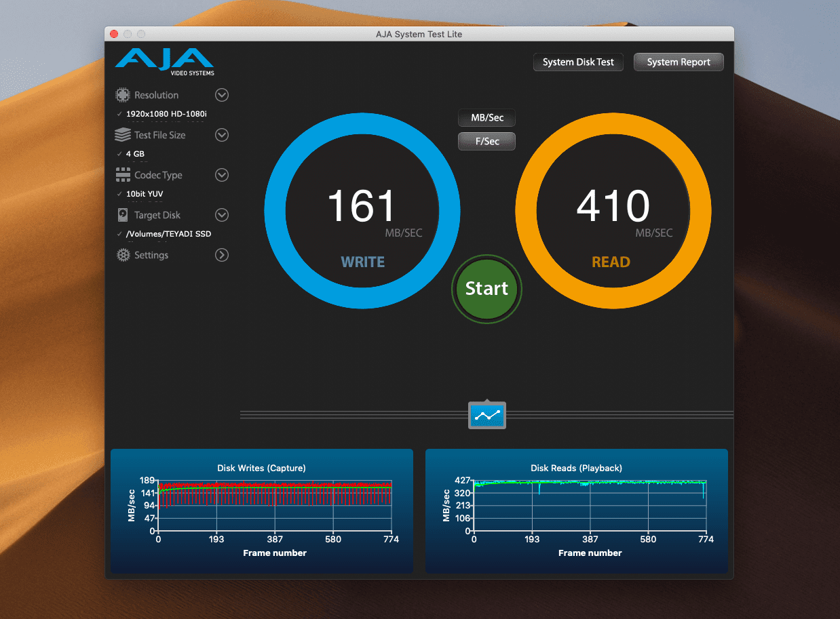Click the Settings gear icon
Viewport: 840px width, 619px height.
(x=123, y=255)
